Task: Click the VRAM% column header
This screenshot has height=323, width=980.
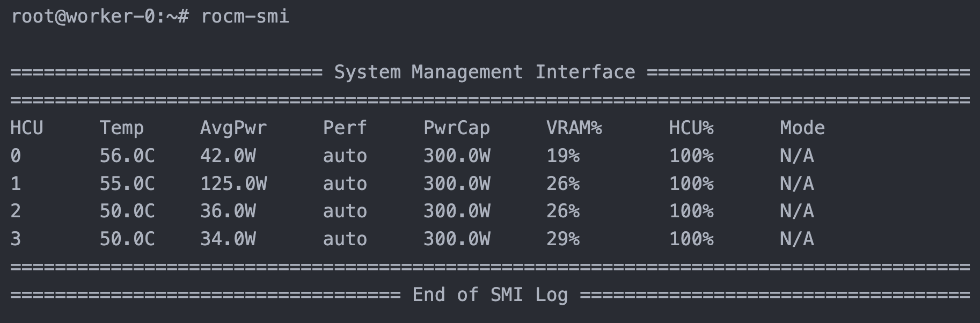Action: 574,128
